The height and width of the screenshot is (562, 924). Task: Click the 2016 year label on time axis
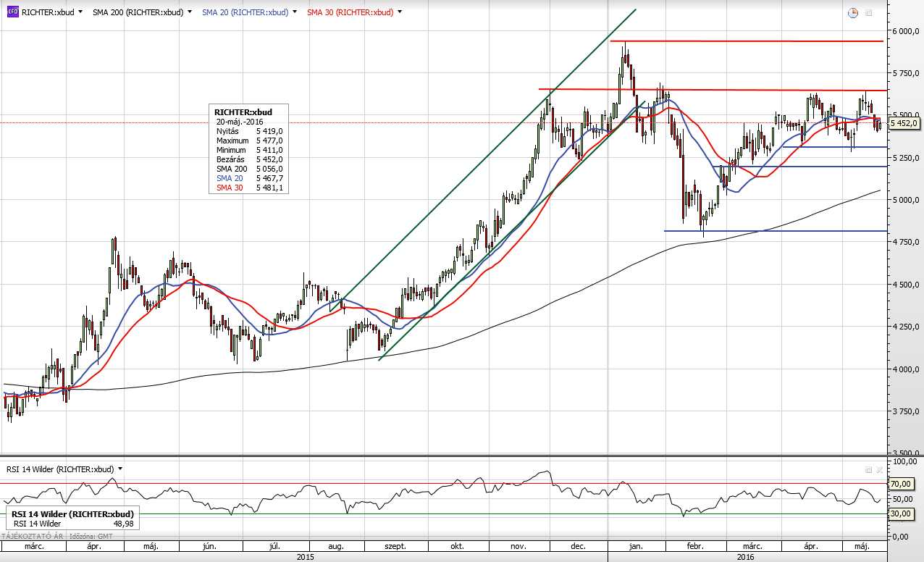click(745, 557)
